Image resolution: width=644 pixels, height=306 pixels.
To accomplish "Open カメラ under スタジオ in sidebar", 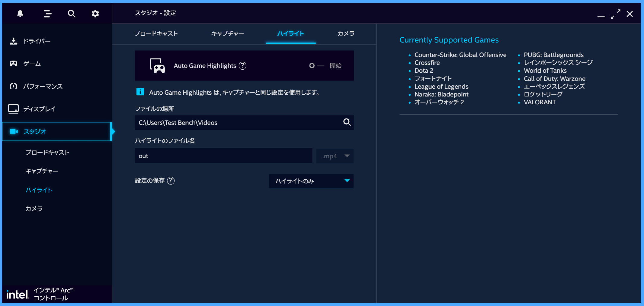I will (34, 209).
